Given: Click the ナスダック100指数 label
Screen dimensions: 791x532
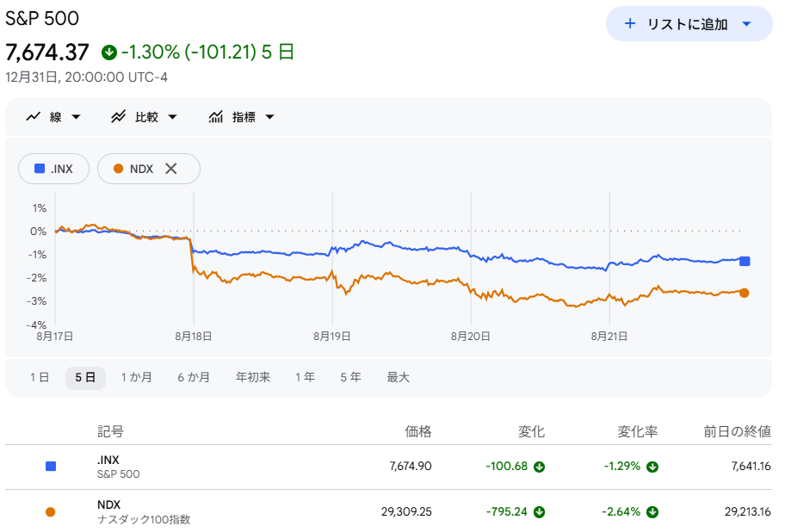Looking at the screenshot, I should click(144, 519).
